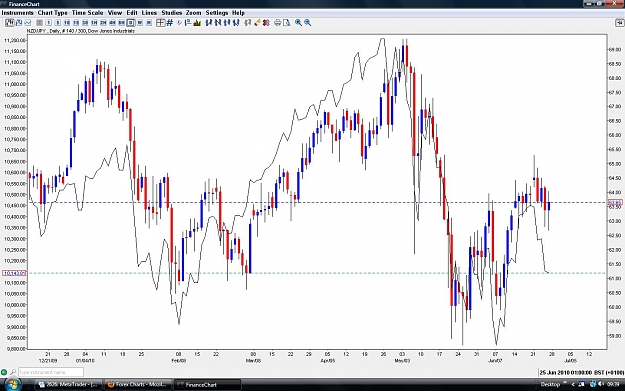Open the Instruments menu
Viewport: 625px width, 391px height.
click(x=18, y=13)
